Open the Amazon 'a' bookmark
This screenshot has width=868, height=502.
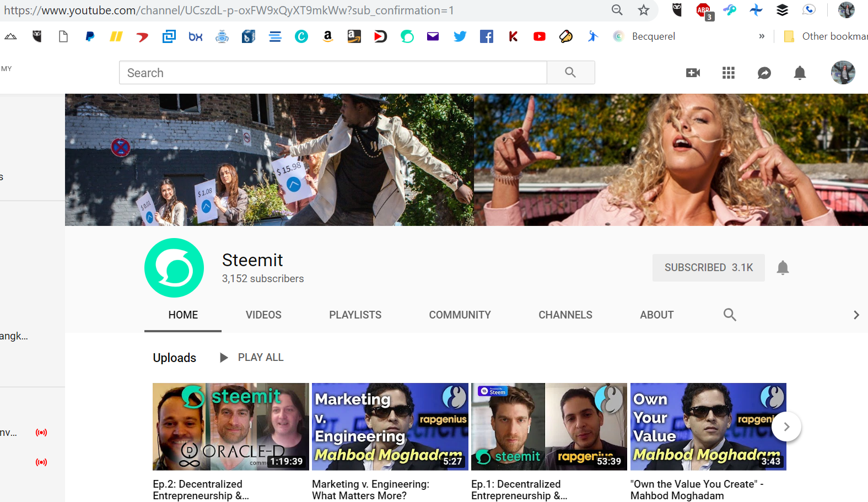click(328, 36)
